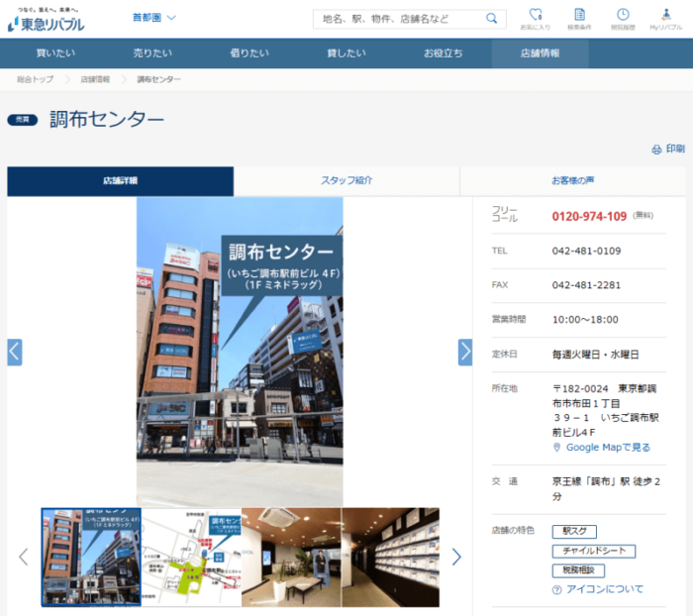Select the map thumbnail
This screenshot has height=616, width=693.
191,558
